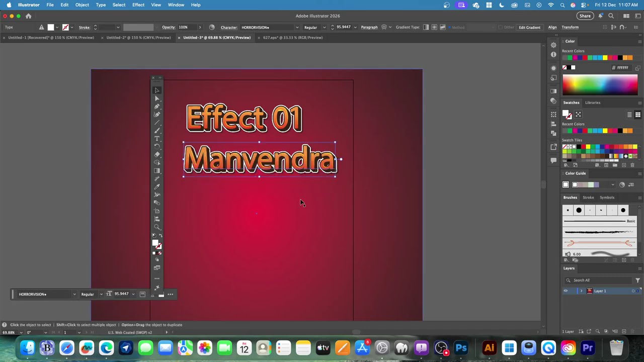
Task: Open the Color panel flyout menu
Action: click(x=639, y=41)
